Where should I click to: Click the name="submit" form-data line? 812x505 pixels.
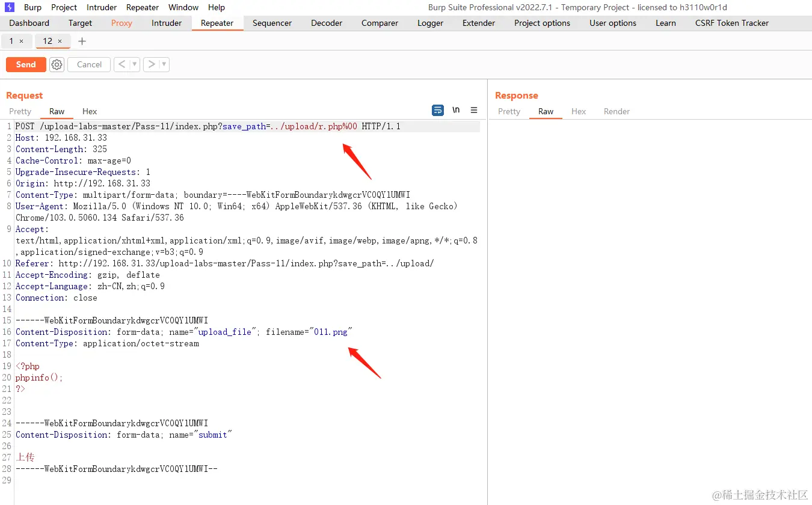pyautogui.click(x=124, y=435)
